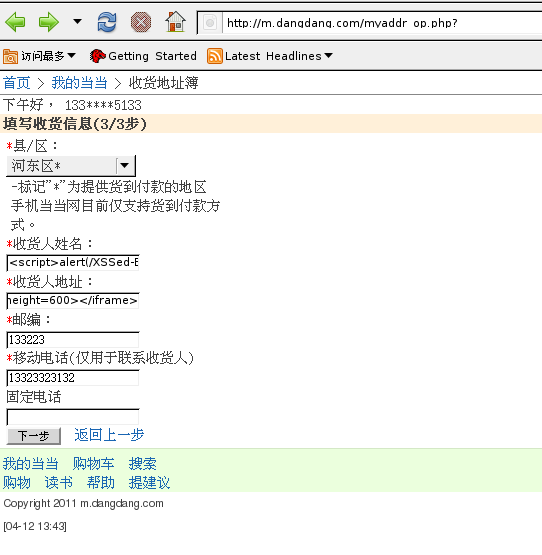Screen dimensions: 542x555
Task: Go to 首页 breadcrumb link
Action: (17, 83)
